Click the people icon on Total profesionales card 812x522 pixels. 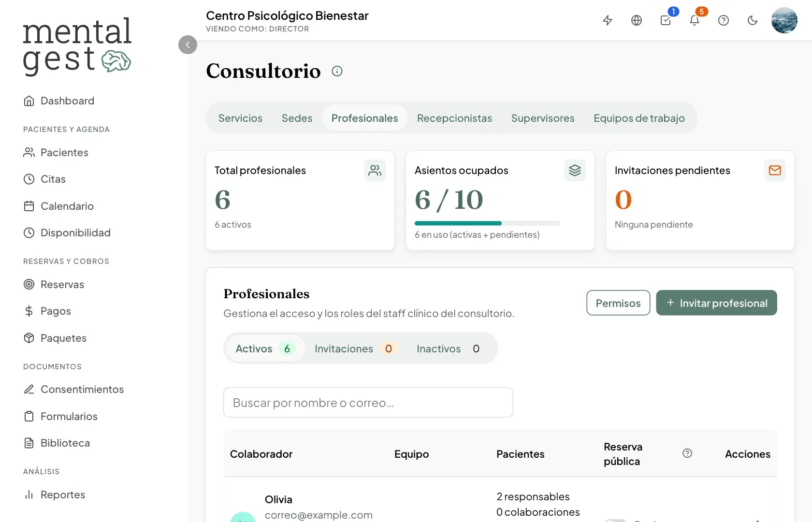point(375,170)
